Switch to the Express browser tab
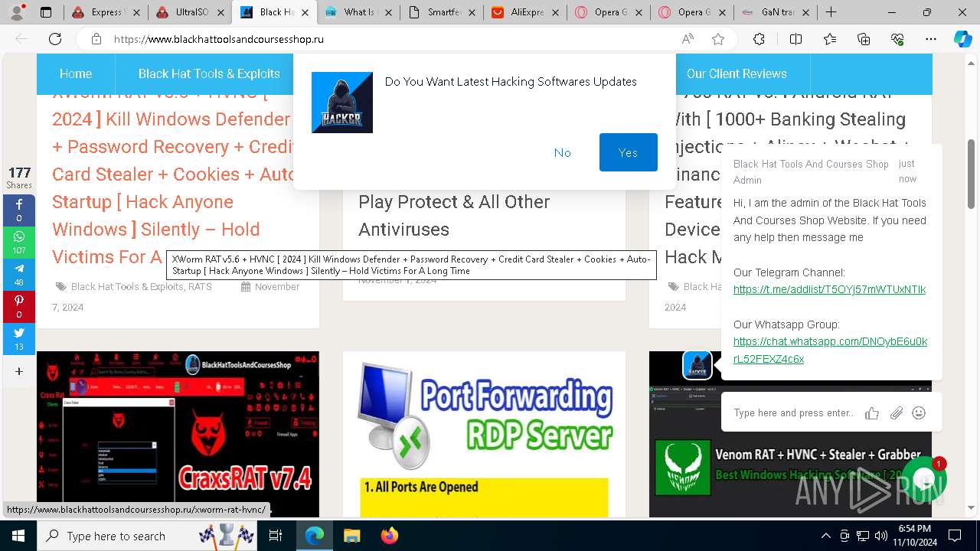The height and width of the screenshot is (551, 980). pos(104,12)
